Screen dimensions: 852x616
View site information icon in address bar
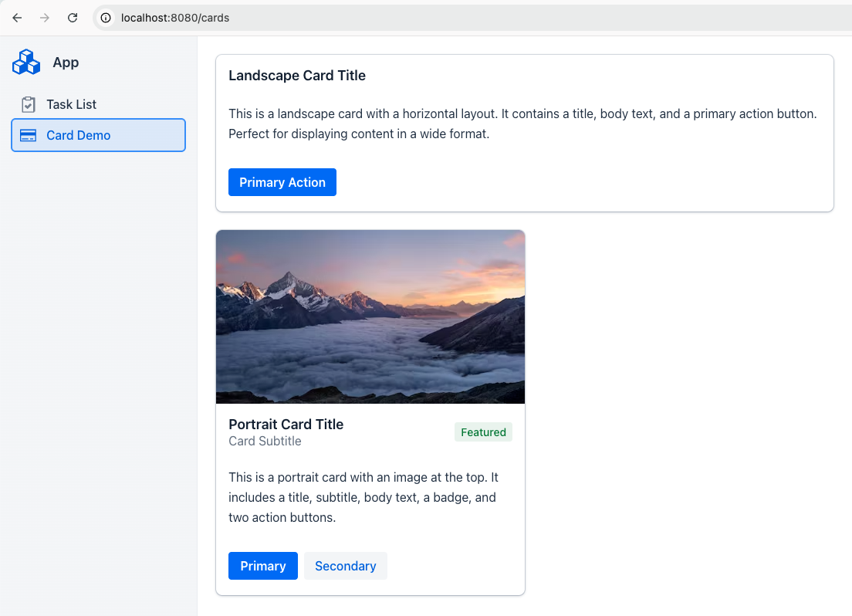[106, 18]
